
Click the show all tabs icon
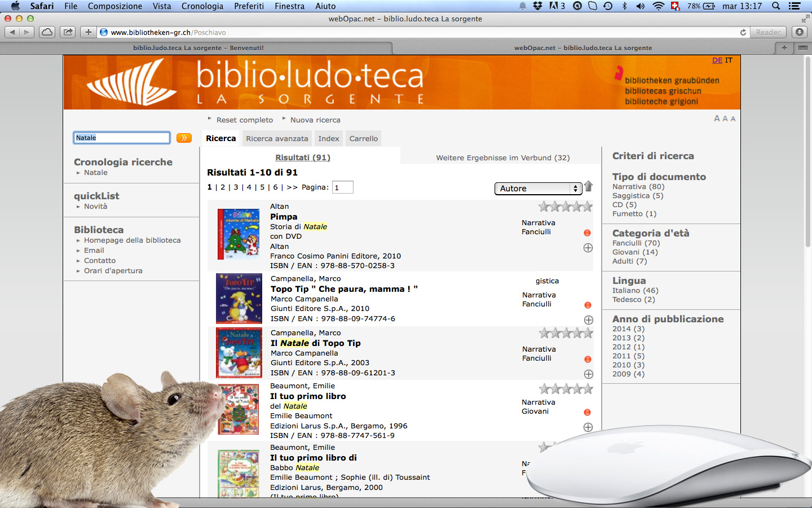click(803, 48)
